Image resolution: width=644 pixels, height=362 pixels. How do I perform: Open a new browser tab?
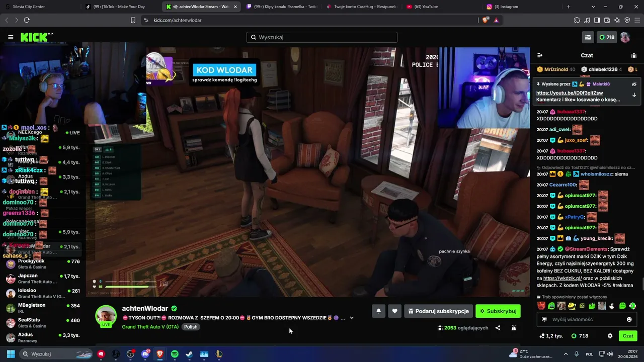(x=569, y=7)
